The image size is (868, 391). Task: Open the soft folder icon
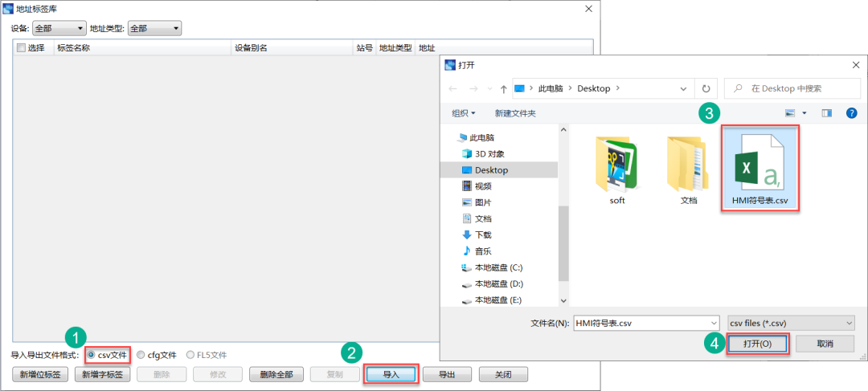(x=616, y=169)
